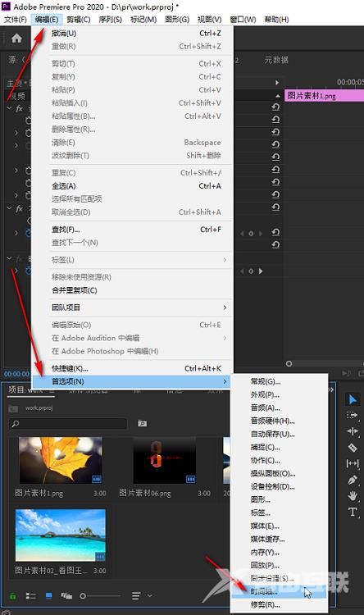Open 常规(G)... preferences
Screen dimensions: 364x615
pos(280,381)
